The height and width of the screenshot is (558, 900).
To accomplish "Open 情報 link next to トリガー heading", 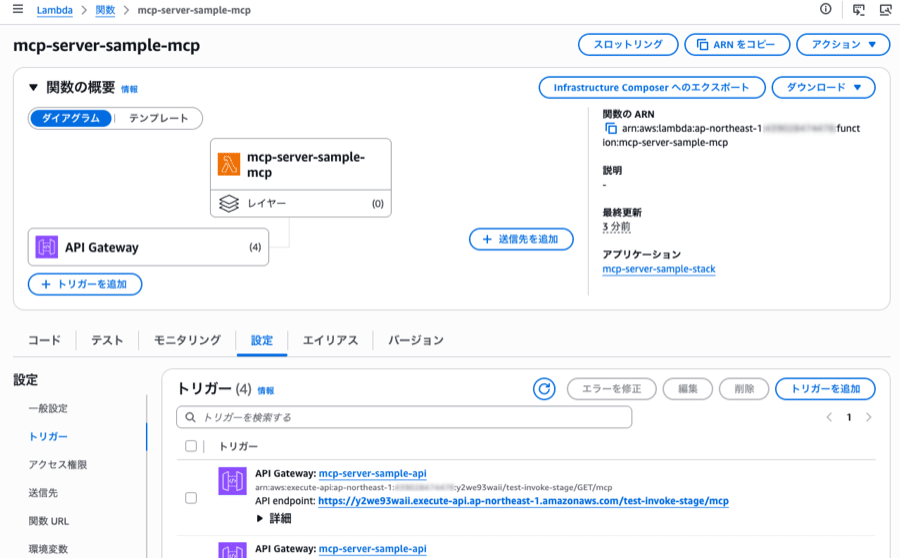I will click(x=266, y=390).
